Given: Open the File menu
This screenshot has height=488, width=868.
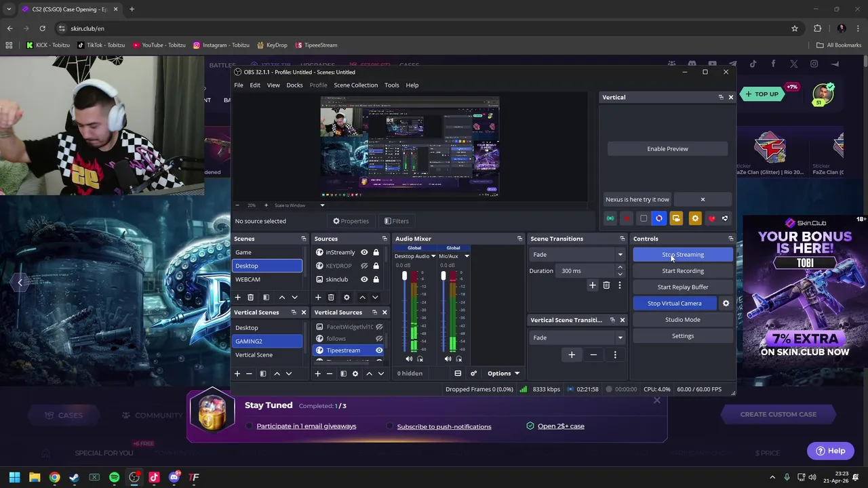Looking at the screenshot, I should pos(239,85).
